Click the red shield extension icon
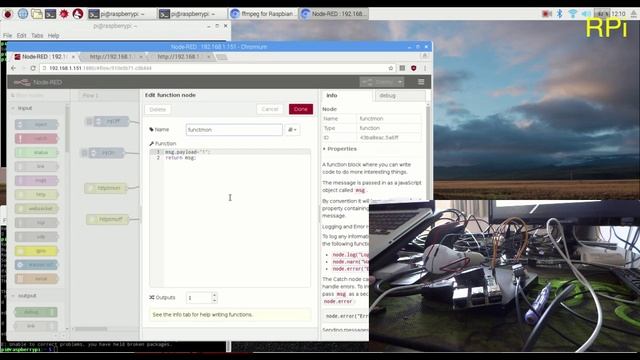 [x=413, y=68]
